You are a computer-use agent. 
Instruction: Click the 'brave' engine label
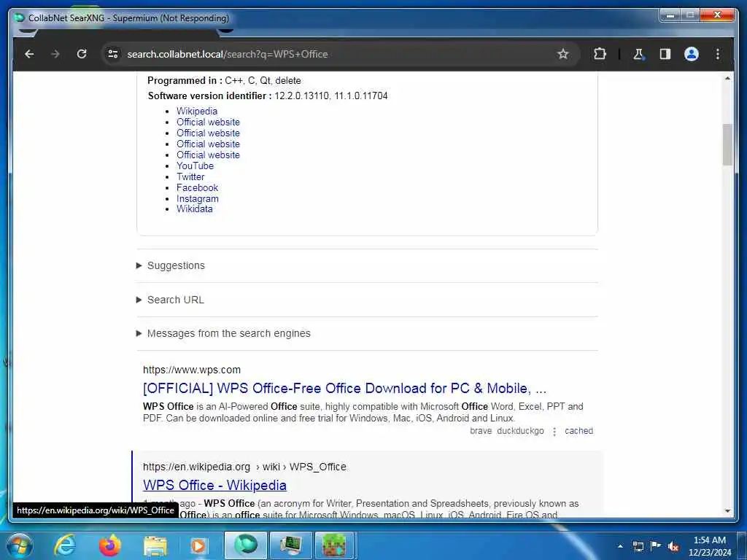481,431
